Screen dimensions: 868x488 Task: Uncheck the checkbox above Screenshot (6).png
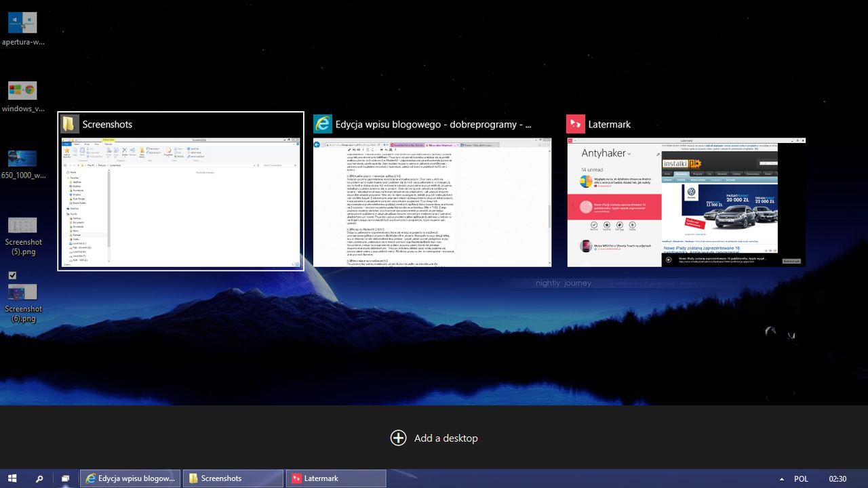pos(12,275)
